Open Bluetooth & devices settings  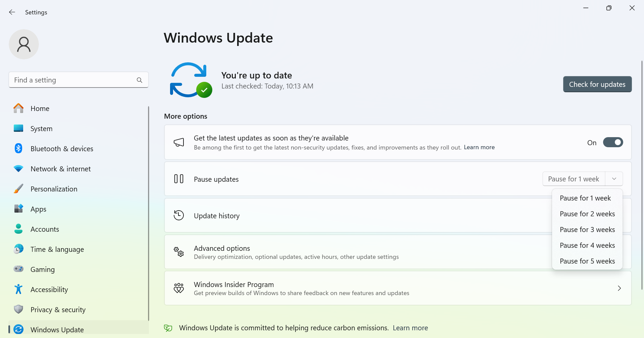tap(78, 149)
